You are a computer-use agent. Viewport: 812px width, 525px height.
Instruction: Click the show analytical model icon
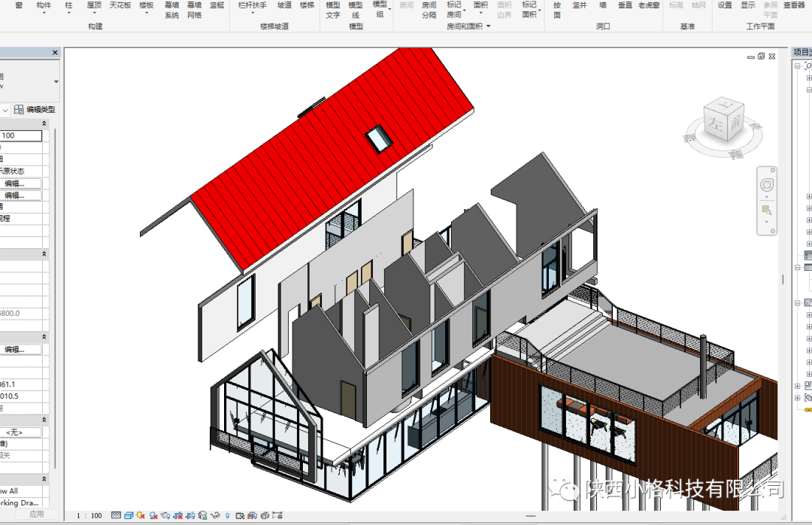coord(252,516)
